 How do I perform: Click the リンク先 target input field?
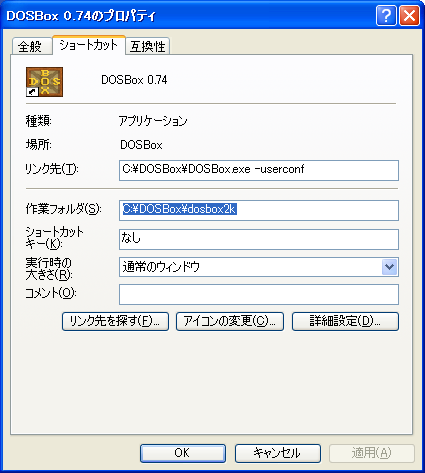pos(259,170)
